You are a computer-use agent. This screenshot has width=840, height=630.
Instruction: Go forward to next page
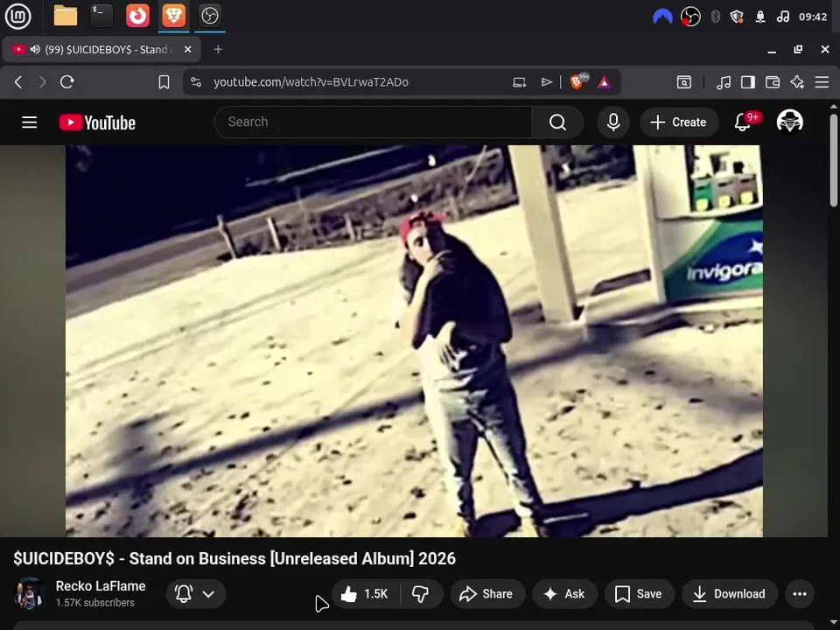[42, 82]
